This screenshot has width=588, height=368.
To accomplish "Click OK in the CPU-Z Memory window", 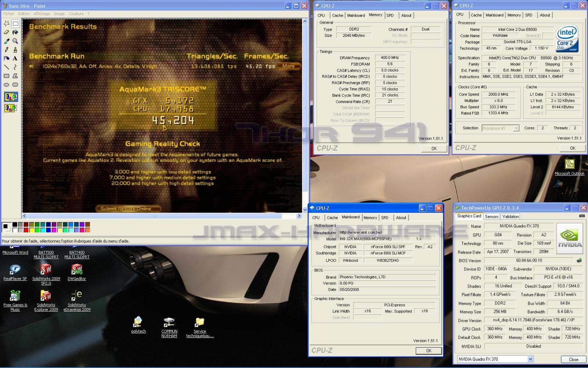I will [434, 149].
